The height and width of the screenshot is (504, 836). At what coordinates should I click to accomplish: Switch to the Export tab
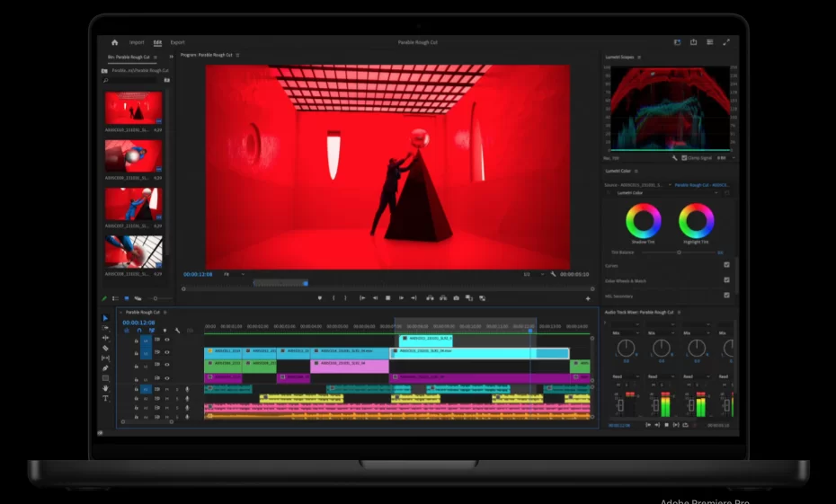pos(177,42)
